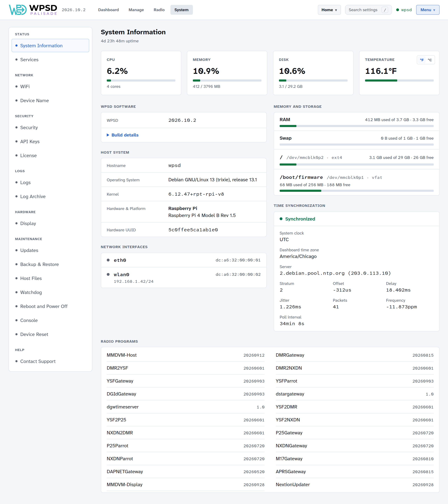The width and height of the screenshot is (448, 504).
Task: Click the slash shortcut key icon
Action: tap(385, 10)
